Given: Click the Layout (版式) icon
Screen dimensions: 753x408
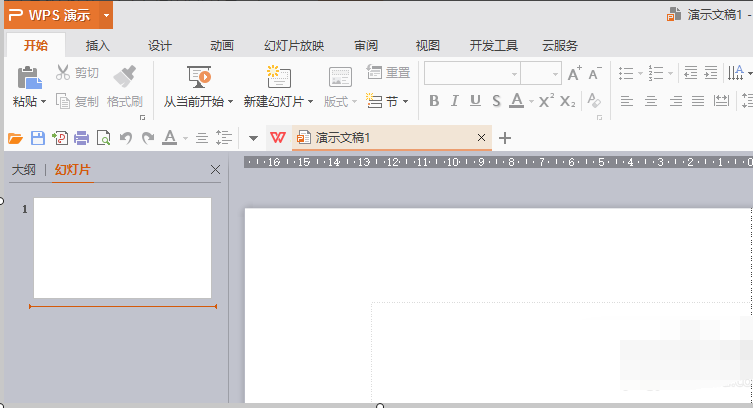Looking at the screenshot, I should point(340,77).
